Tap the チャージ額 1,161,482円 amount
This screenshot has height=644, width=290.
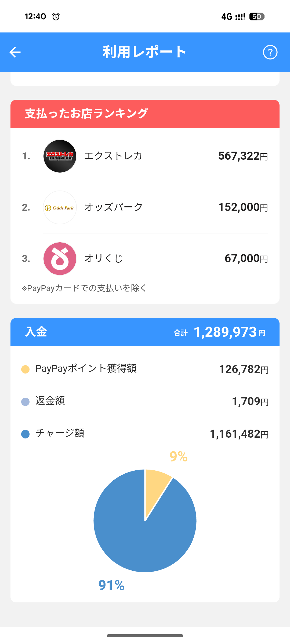click(x=239, y=434)
